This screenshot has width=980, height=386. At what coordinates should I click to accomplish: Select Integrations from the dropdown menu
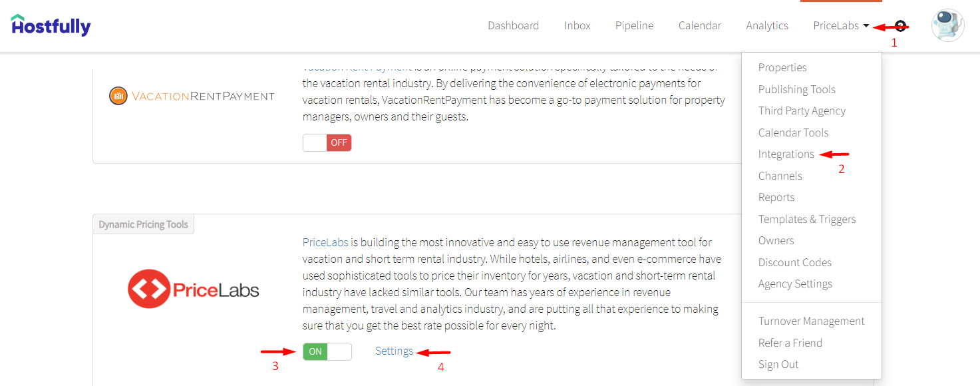coord(786,154)
